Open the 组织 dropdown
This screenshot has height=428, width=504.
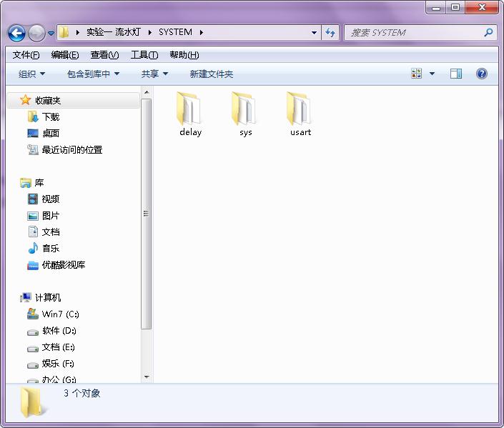[31, 74]
